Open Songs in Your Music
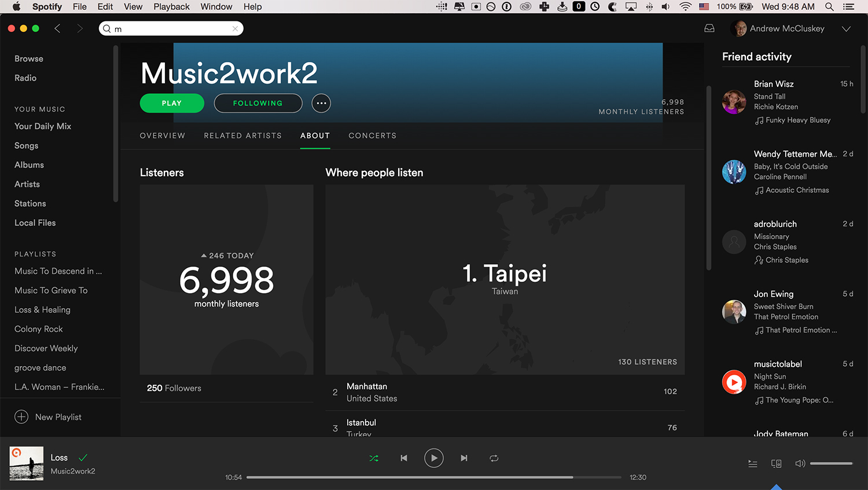Image resolution: width=868 pixels, height=490 pixels. pos(27,145)
